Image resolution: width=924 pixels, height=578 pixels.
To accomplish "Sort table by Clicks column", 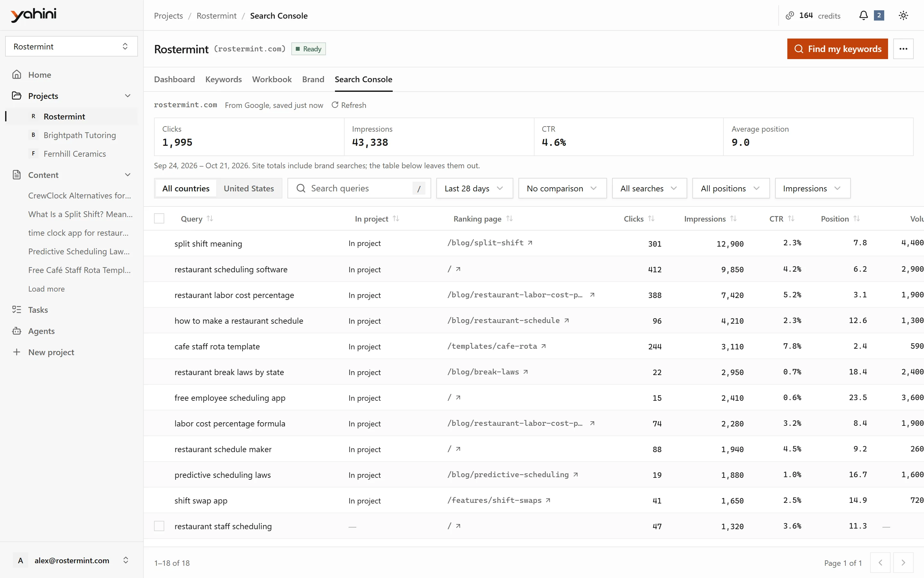I will pyautogui.click(x=651, y=219).
